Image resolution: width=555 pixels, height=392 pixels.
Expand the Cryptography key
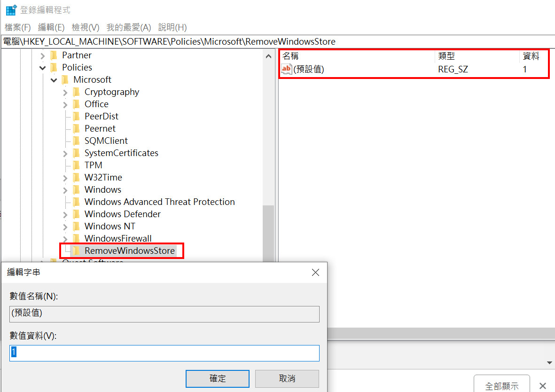tap(65, 93)
